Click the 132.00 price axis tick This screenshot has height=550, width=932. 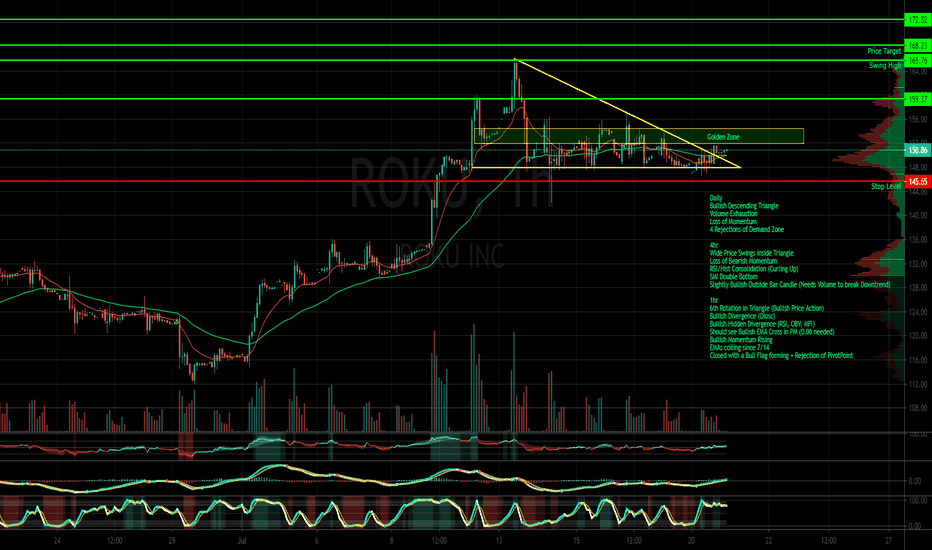click(918, 263)
